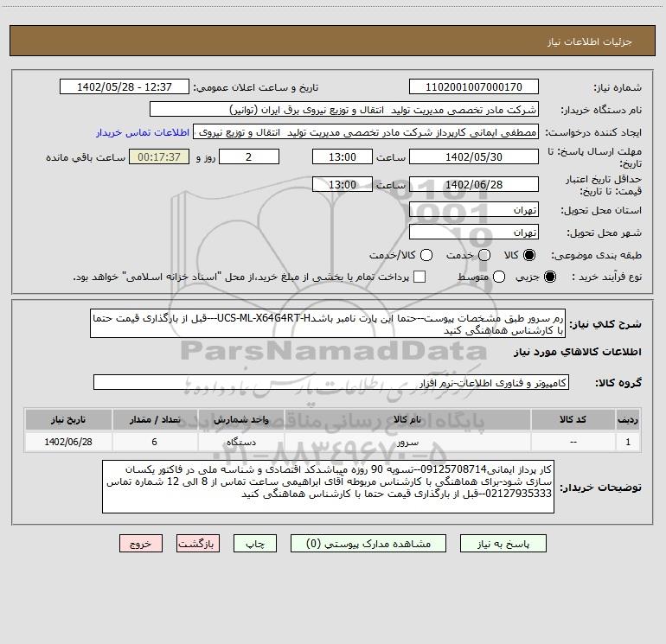This screenshot has height=644, width=666.
Task: Click the need number field 1102001007000170
Action: (x=474, y=87)
